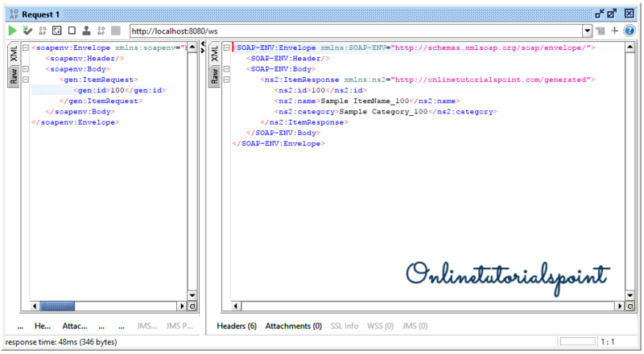
Task: Open the response Headers (6) tab
Action: (237, 326)
